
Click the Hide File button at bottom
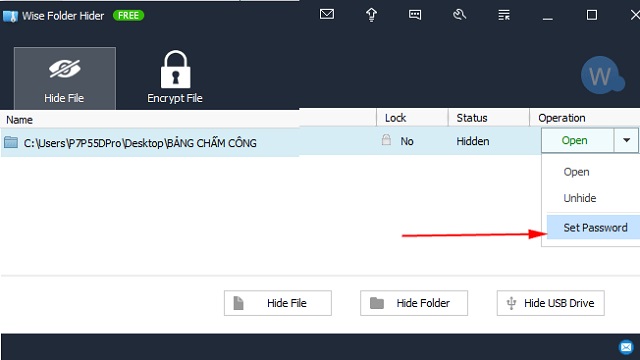[x=278, y=303]
